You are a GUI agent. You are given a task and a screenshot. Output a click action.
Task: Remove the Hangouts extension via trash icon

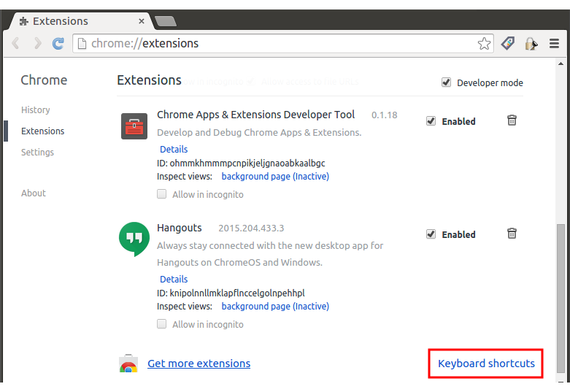pos(512,233)
